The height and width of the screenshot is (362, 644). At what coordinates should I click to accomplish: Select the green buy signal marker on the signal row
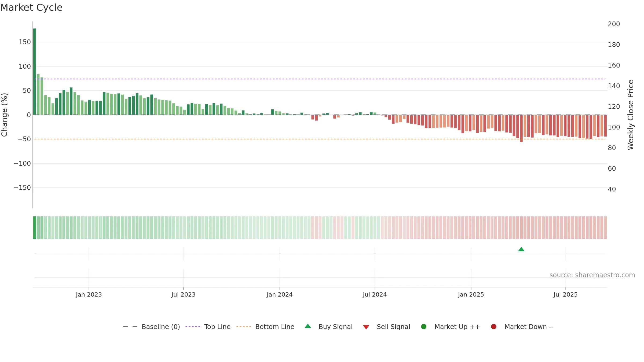[x=521, y=249]
